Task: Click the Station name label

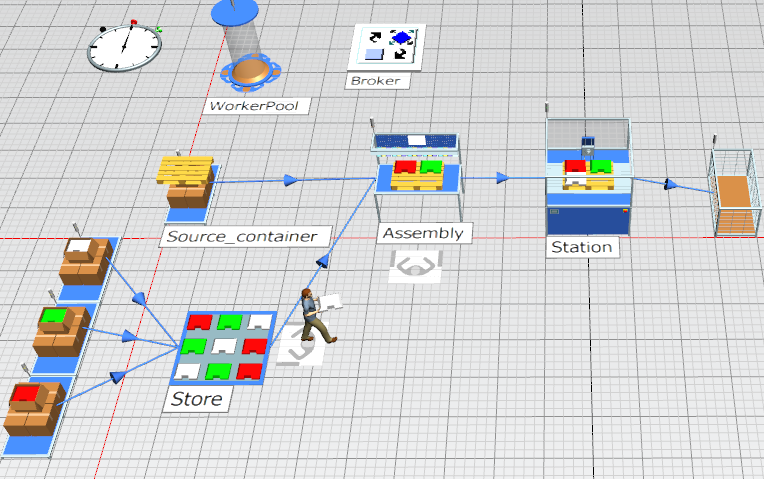Action: click(581, 246)
